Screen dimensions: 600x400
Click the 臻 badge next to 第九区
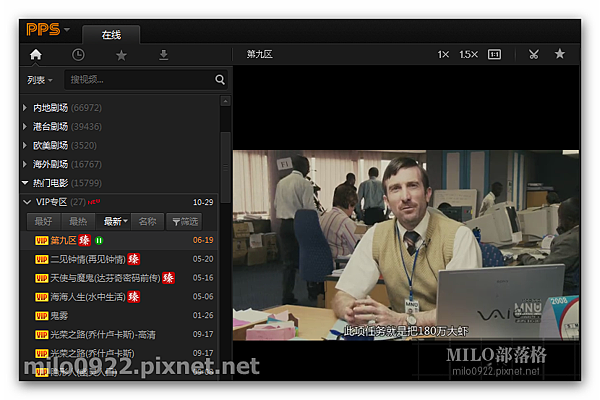pyautogui.click(x=85, y=240)
